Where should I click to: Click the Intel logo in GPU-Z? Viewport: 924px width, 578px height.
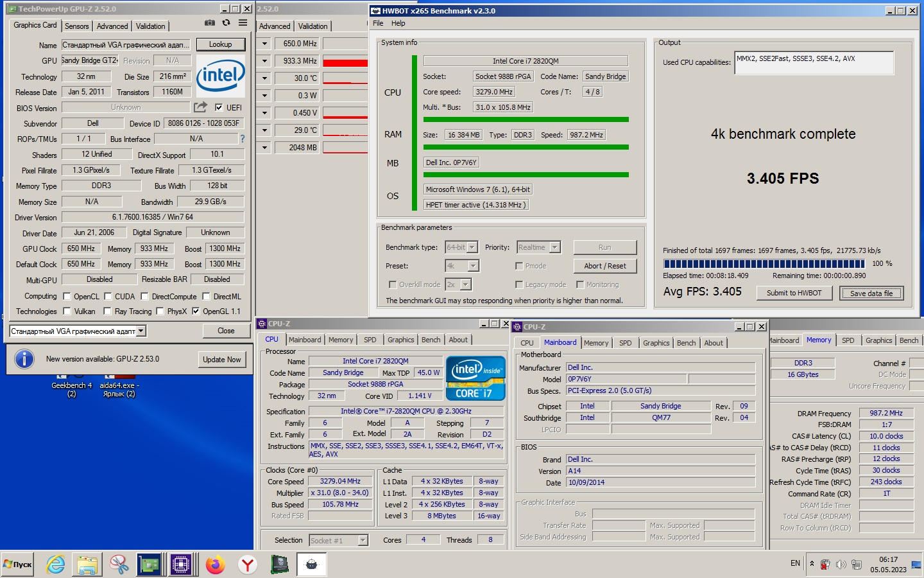point(221,76)
